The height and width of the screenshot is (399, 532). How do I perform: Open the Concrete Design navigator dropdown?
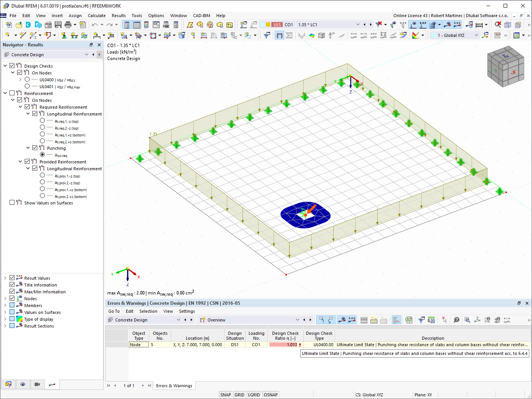[87, 54]
